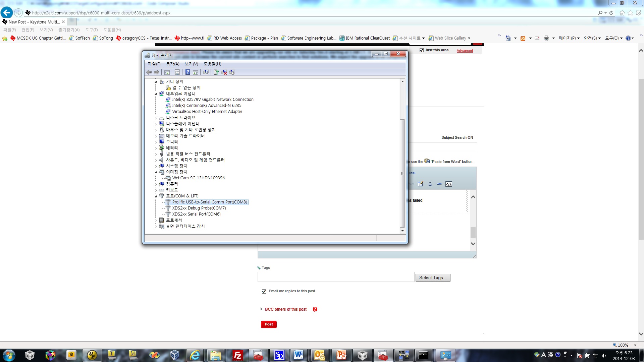The height and width of the screenshot is (362, 644).
Task: Expand the 디스크 드라이브 tree node
Action: (156, 118)
